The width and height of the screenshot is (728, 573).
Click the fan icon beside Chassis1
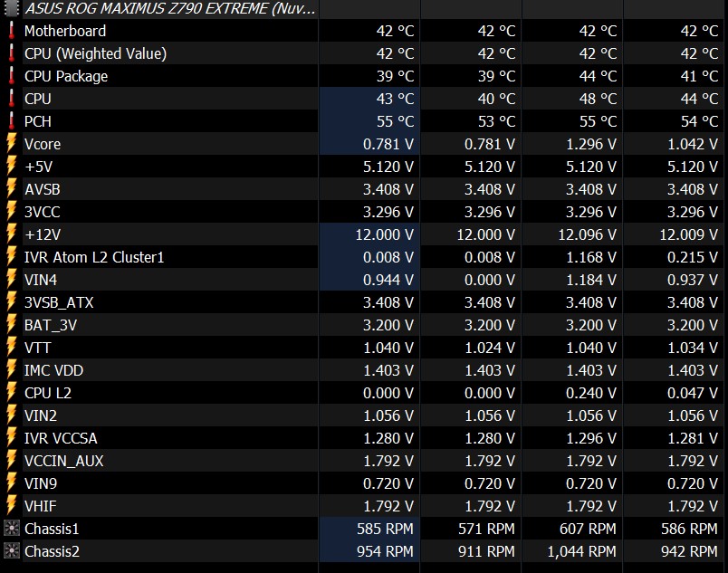click(x=12, y=529)
